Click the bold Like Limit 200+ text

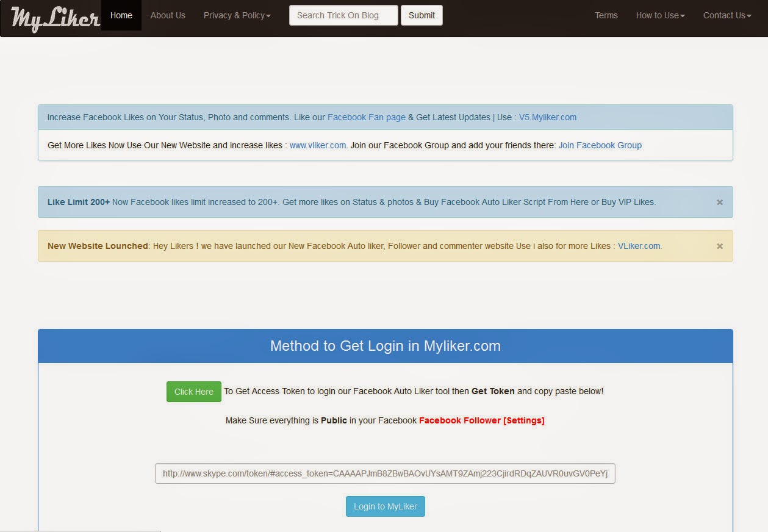(79, 202)
